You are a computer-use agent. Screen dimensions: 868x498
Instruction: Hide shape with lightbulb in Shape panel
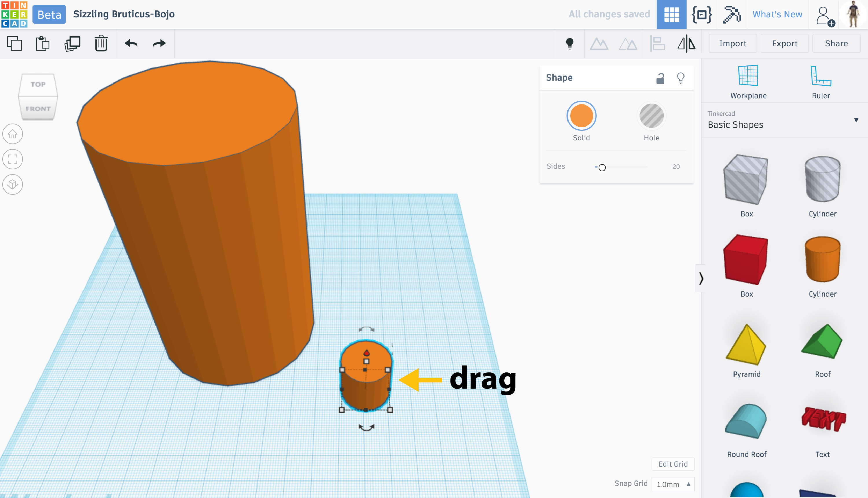(x=681, y=78)
